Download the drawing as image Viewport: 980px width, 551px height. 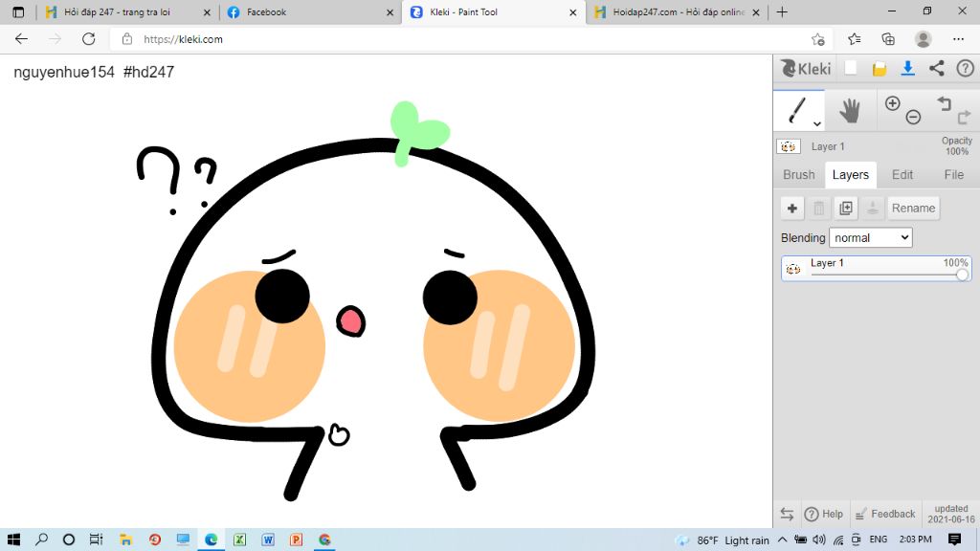coord(908,68)
